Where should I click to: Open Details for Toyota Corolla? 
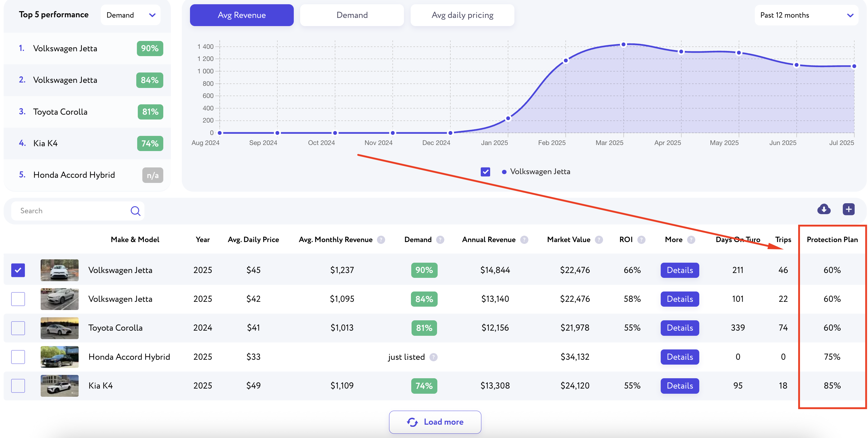click(680, 328)
